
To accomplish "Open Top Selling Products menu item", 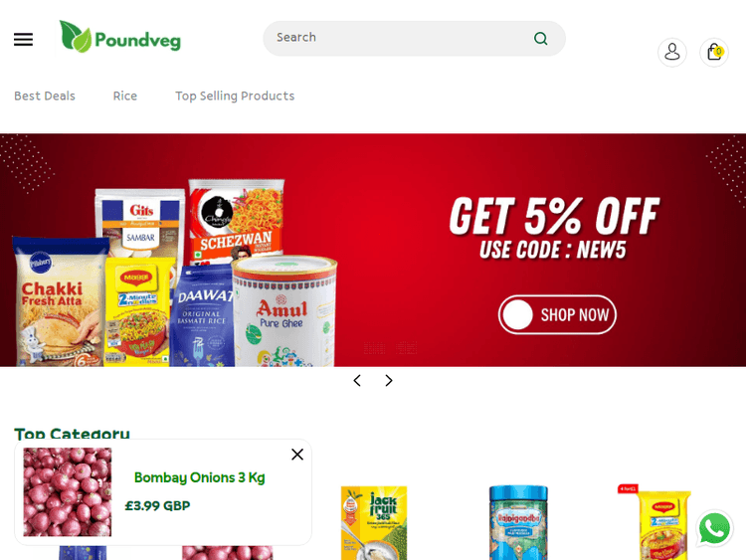I will [235, 96].
